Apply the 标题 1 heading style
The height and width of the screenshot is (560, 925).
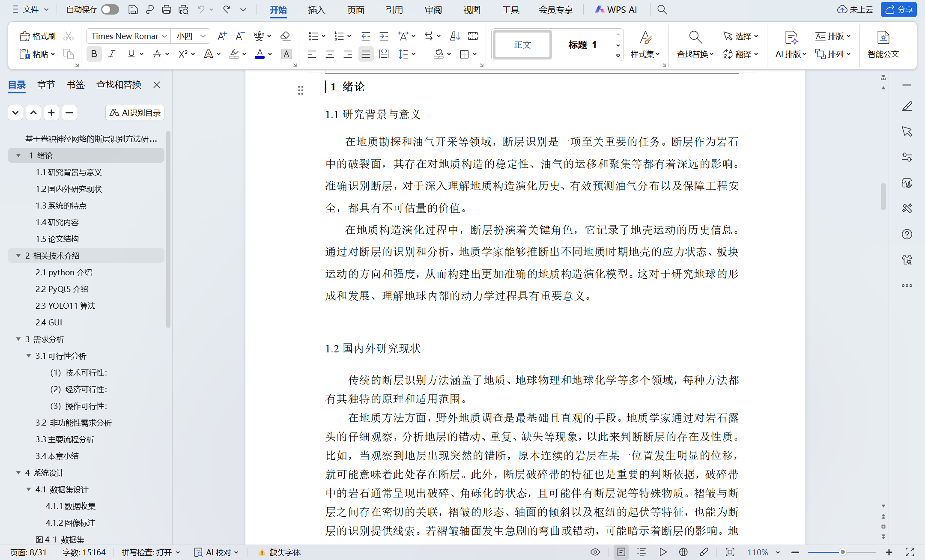pyautogui.click(x=582, y=45)
